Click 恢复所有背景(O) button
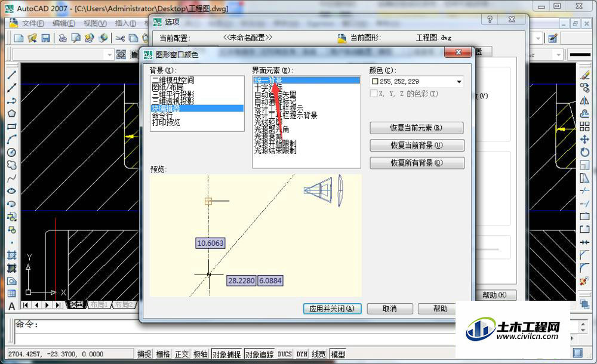This screenshot has height=364, width=597. click(x=417, y=163)
